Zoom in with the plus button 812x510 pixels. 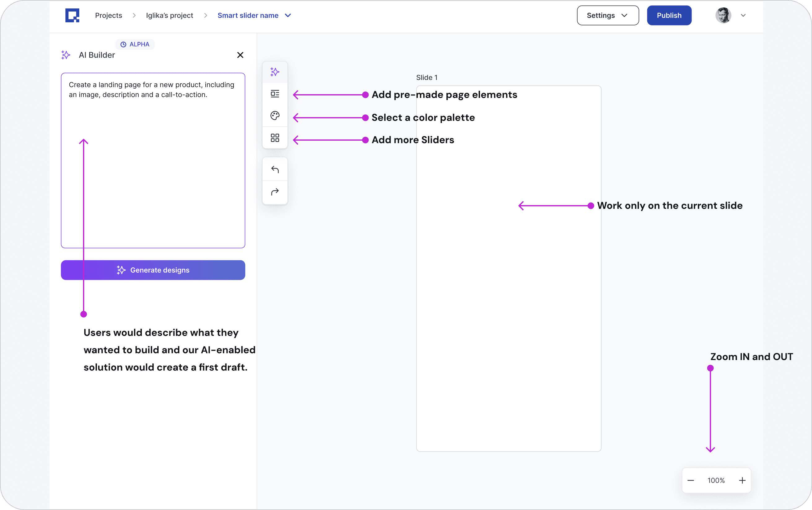point(742,480)
